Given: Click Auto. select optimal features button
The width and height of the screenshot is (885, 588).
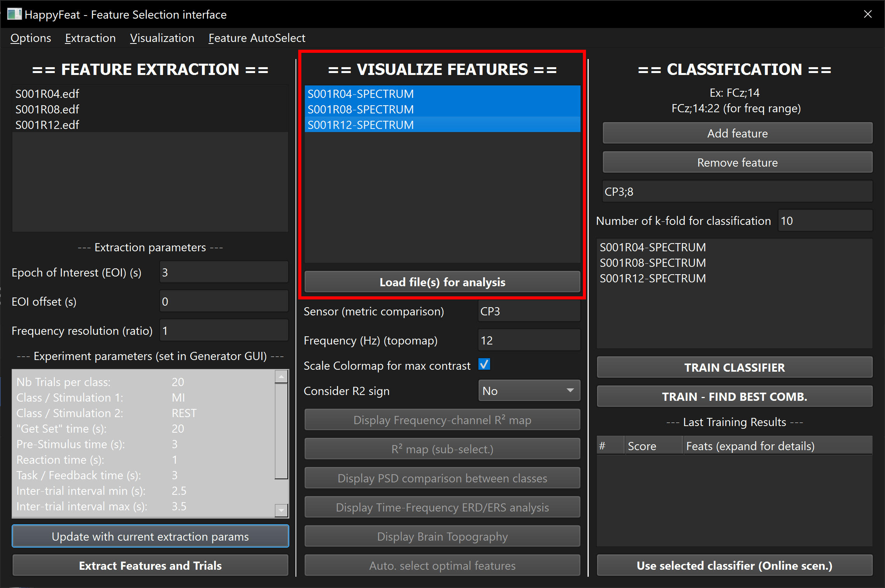Looking at the screenshot, I should [442, 565].
